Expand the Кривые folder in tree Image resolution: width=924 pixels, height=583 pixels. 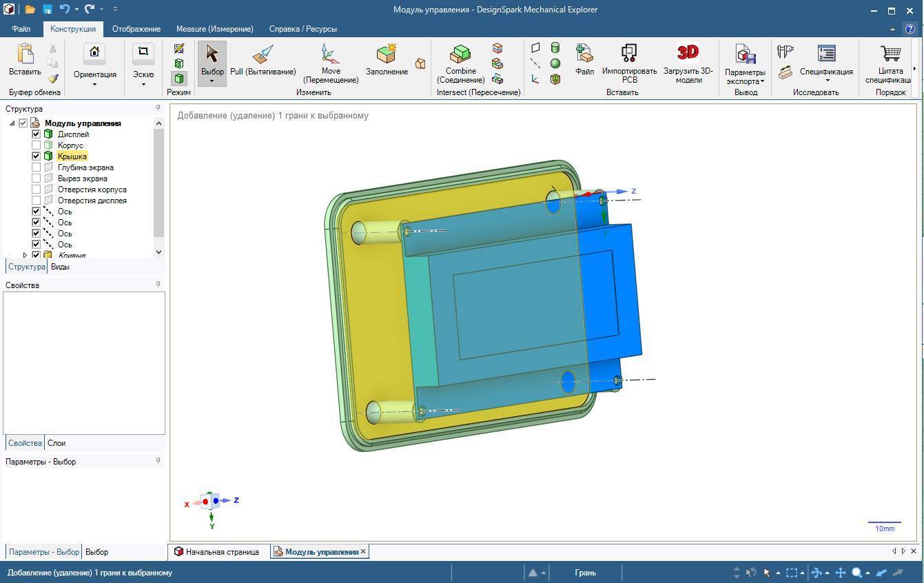point(25,256)
